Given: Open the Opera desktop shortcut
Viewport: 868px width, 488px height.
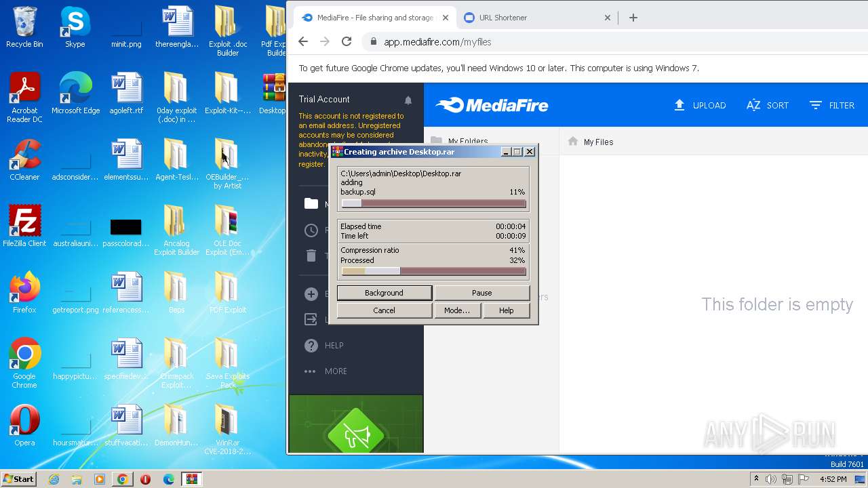Looking at the screenshot, I should click(24, 426).
